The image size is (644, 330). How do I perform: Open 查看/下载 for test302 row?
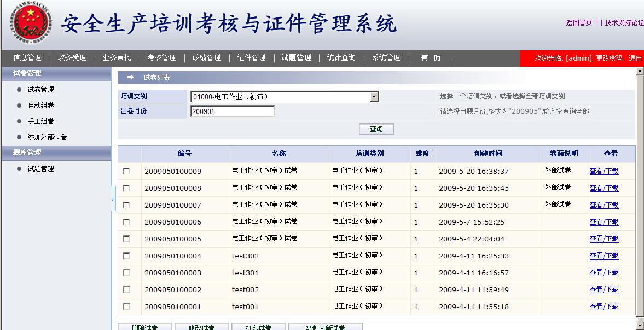(604, 256)
